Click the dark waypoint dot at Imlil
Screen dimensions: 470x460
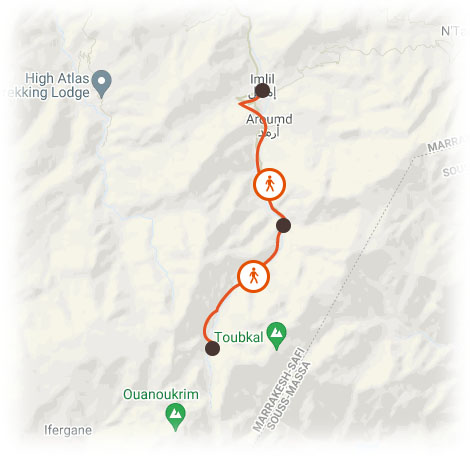click(262, 90)
